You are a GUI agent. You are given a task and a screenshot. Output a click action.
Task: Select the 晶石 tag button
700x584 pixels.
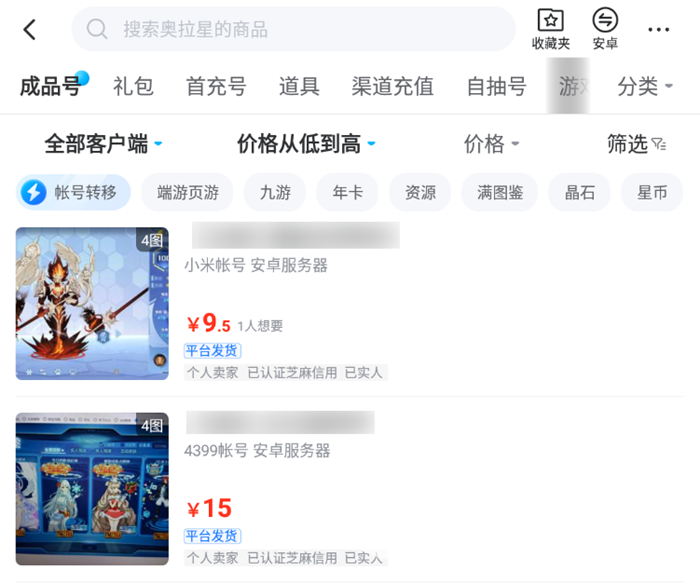[x=579, y=192]
